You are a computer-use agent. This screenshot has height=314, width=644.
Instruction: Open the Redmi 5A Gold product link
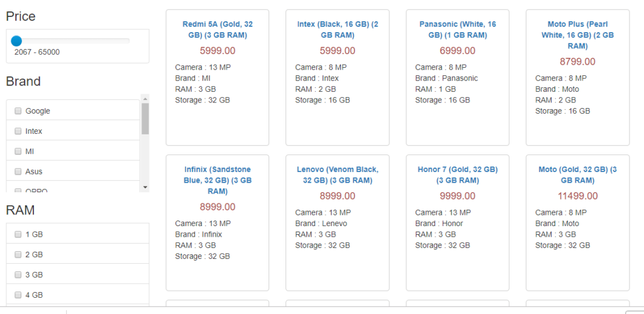(218, 30)
